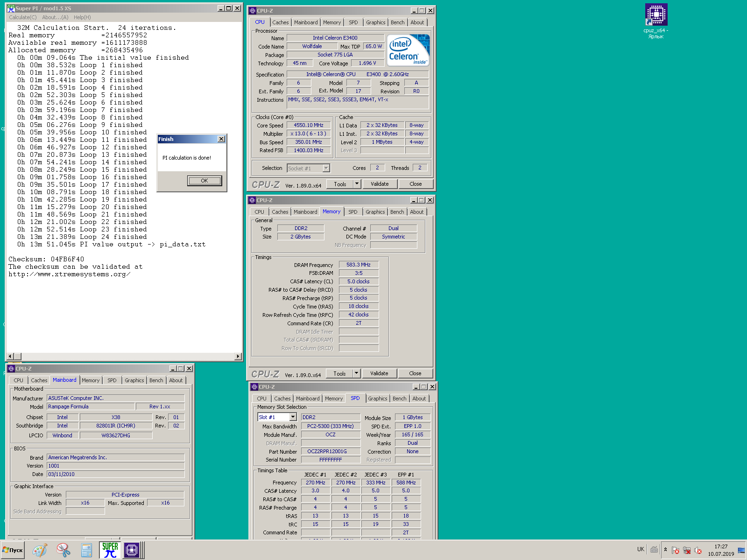Click title bar icon of the CPU-Z Memory window
The image size is (747, 560).
coord(252,200)
